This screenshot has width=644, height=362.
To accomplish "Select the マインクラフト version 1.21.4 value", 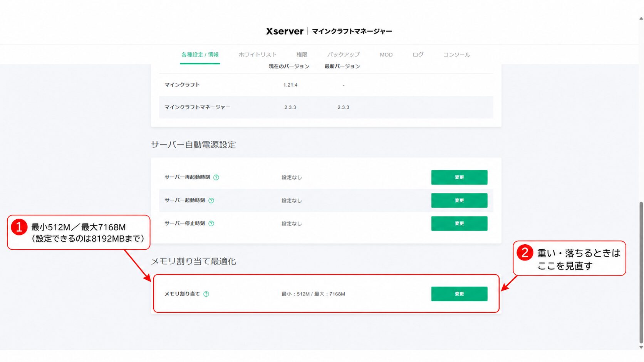I will (x=290, y=85).
